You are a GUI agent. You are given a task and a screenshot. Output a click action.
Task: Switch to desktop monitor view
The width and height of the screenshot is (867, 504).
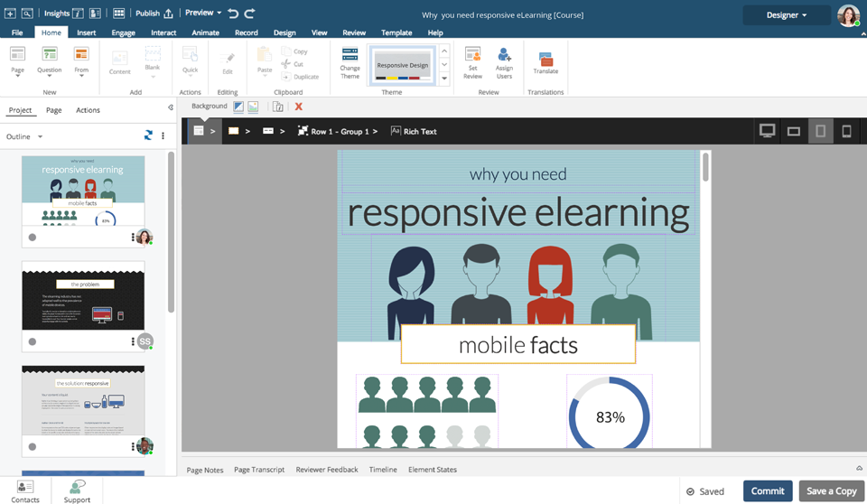pos(768,131)
